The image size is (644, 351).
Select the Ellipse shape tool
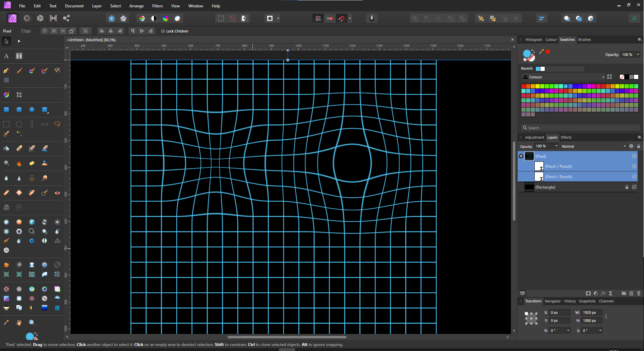32,110
